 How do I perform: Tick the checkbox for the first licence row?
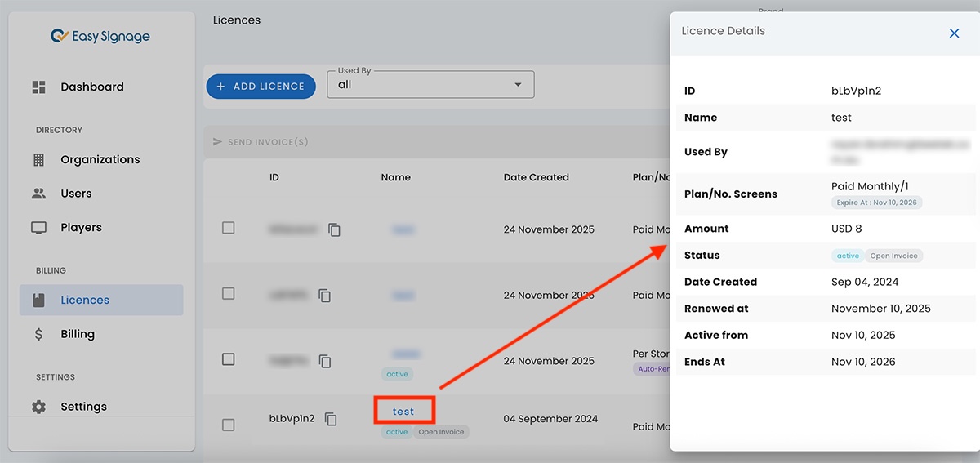[x=229, y=228]
